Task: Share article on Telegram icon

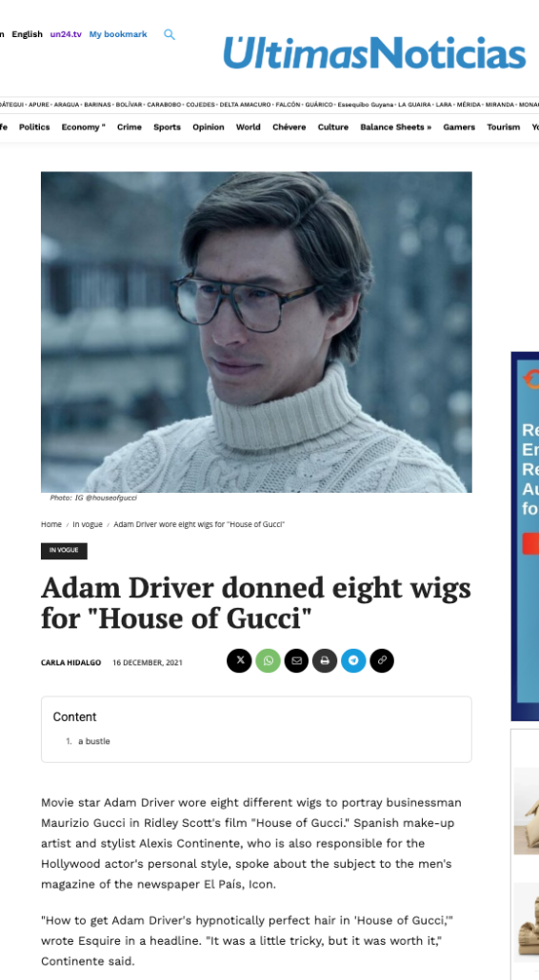Action: tap(353, 660)
